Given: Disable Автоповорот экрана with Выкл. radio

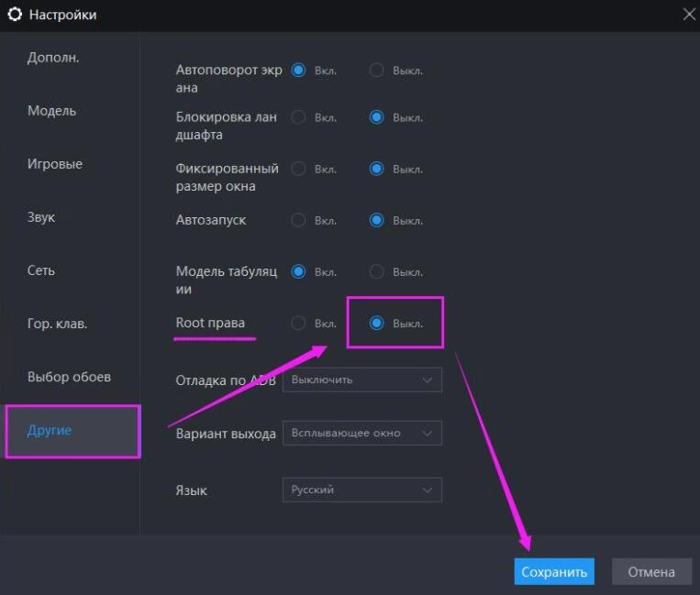Looking at the screenshot, I should click(x=376, y=70).
